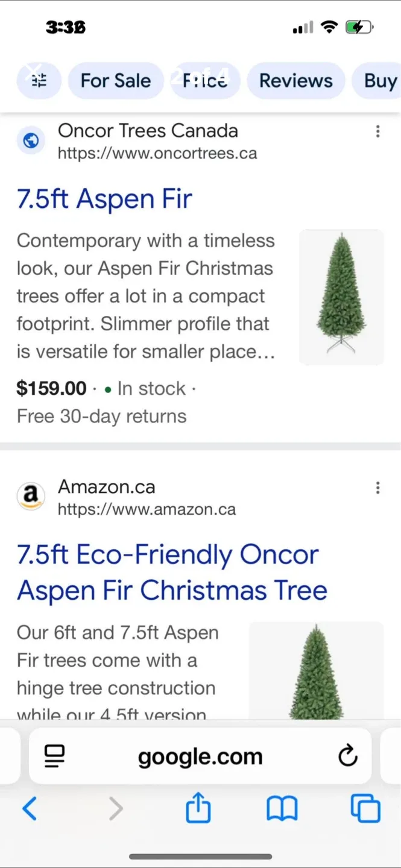Switch to the Buy filter
The image size is (401, 868).
point(380,80)
